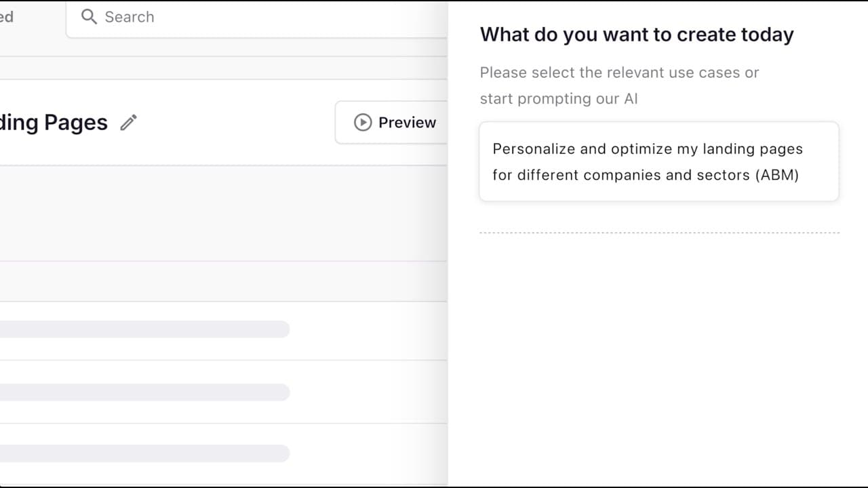The width and height of the screenshot is (868, 488).
Task: Click the blank strip above the Landing Pages header
Action: pos(224,68)
